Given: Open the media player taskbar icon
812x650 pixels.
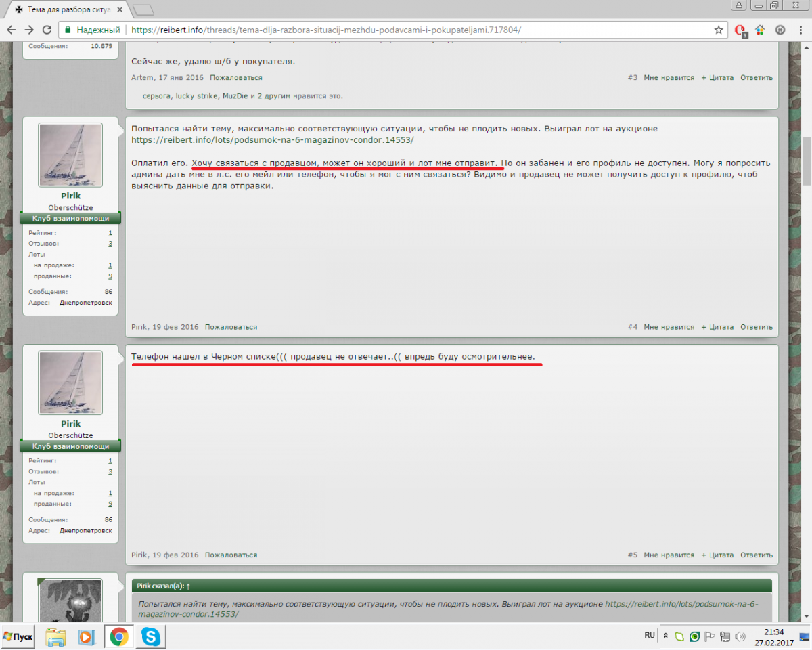Looking at the screenshot, I should pos(87,636).
